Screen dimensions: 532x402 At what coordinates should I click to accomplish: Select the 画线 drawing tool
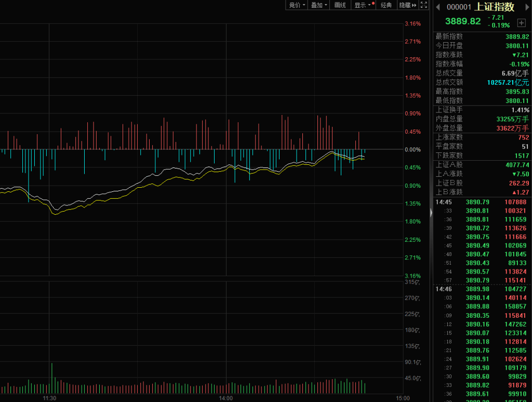point(340,5)
